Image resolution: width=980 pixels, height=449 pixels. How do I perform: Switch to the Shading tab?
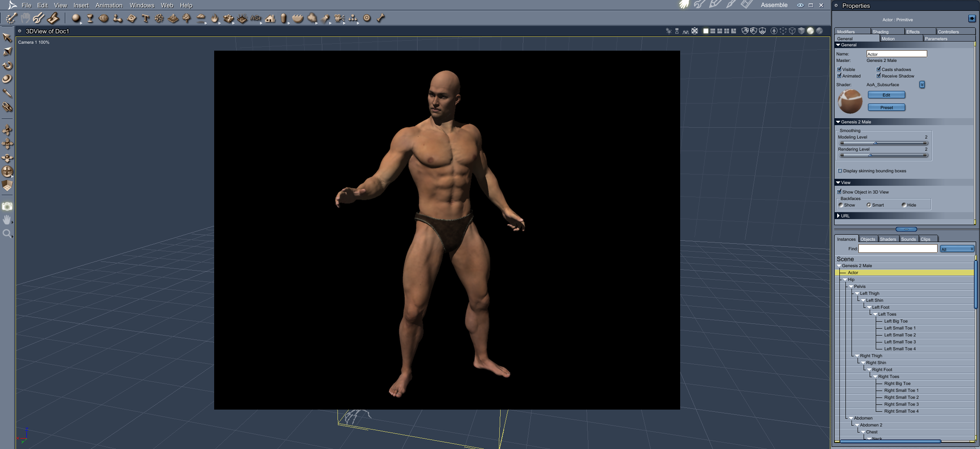(887, 32)
